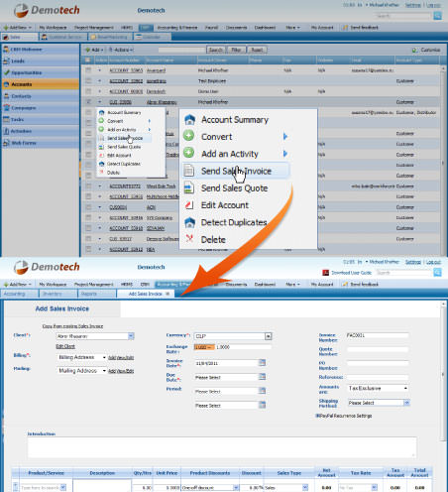The image size is (448, 492).
Task: Switch to the Inventory tab
Action: click(x=58, y=294)
